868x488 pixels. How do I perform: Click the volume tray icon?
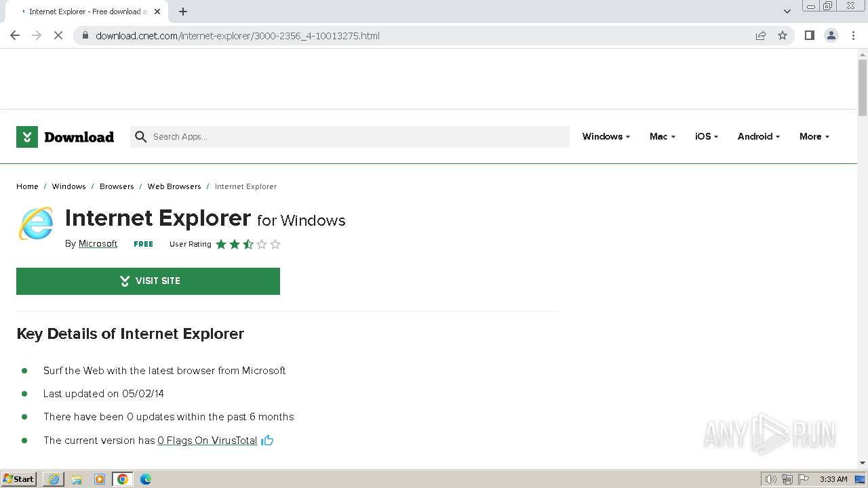click(771, 479)
